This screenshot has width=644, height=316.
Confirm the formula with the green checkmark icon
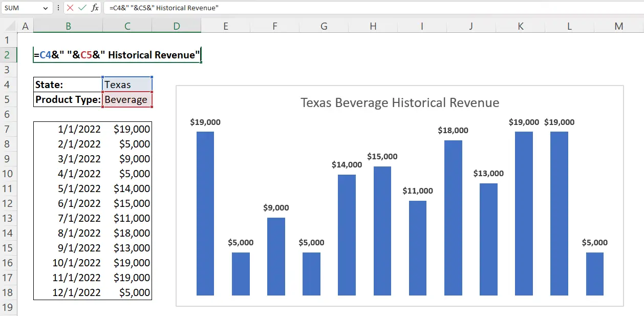coord(82,8)
